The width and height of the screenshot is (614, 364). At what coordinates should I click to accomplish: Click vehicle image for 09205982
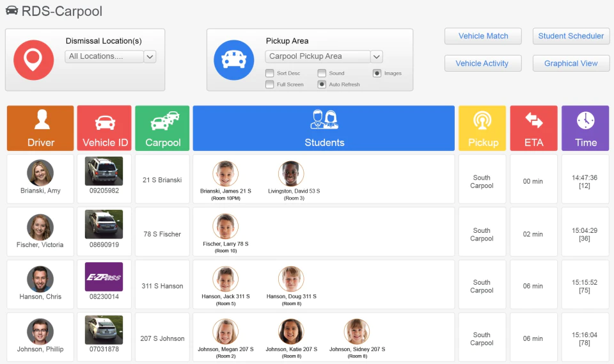click(x=104, y=171)
